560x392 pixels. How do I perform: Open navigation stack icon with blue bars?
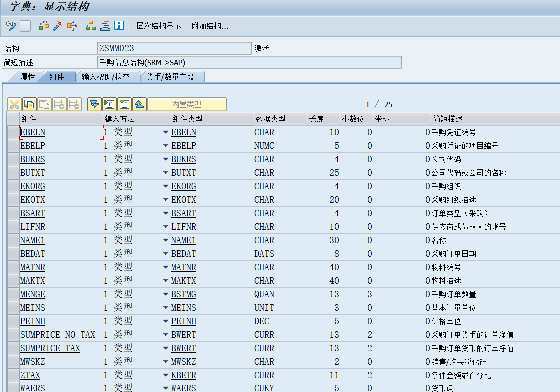(105, 26)
